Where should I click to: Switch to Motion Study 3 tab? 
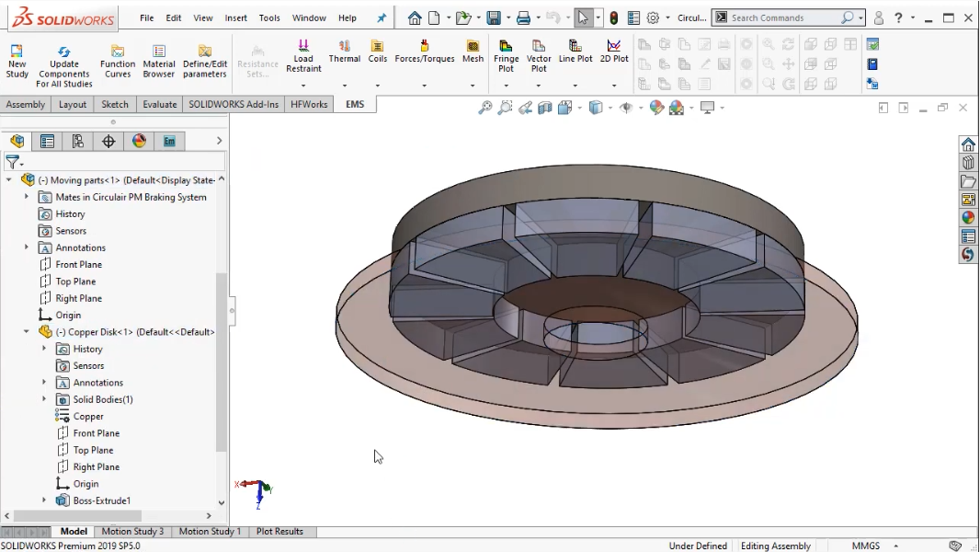pos(132,532)
